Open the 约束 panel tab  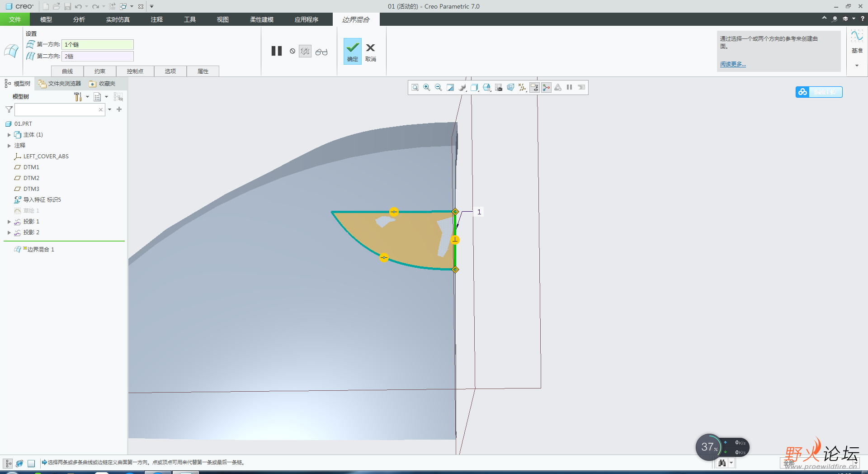[100, 71]
